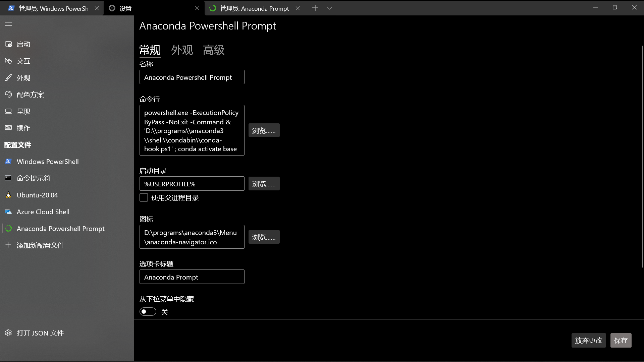Open the 交互 interaction settings
The image size is (644, 362).
(23, 61)
